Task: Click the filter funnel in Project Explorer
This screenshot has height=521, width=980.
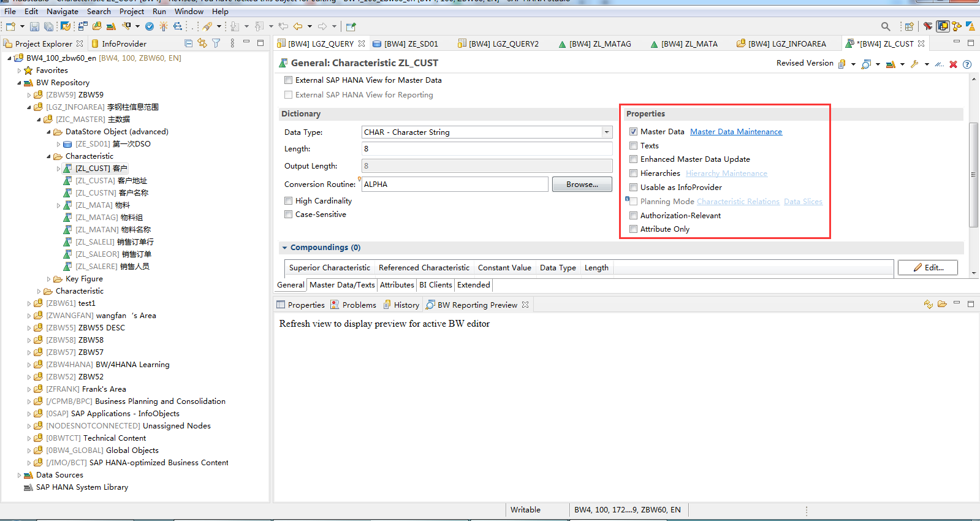Action: [216, 44]
